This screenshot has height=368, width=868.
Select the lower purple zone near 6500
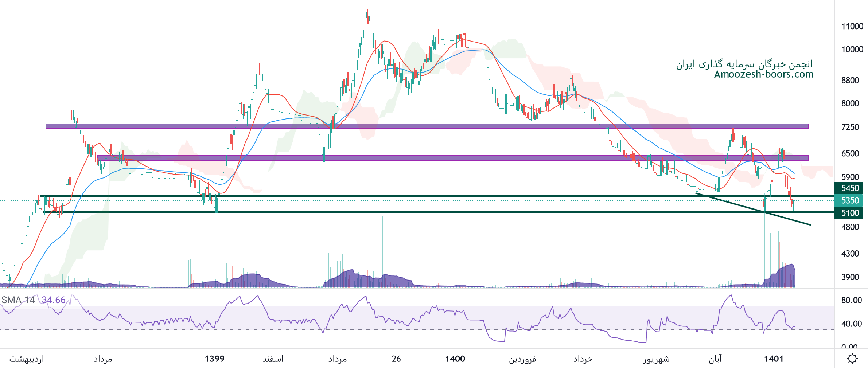pos(452,158)
